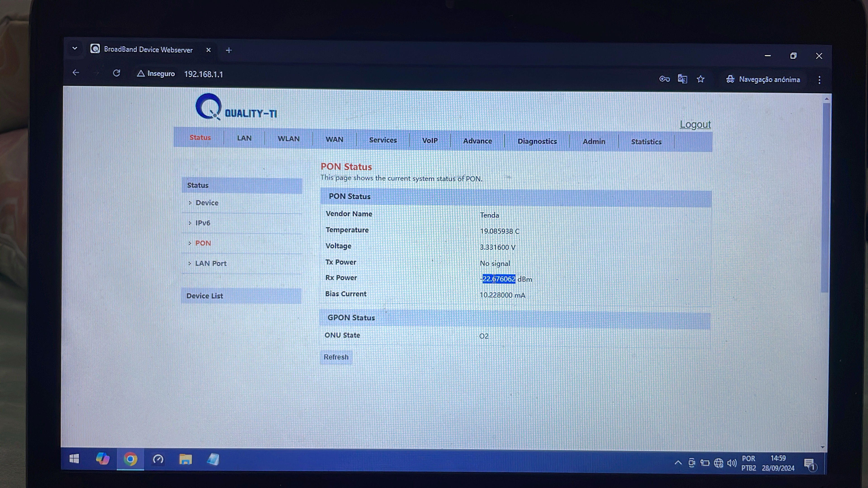Image resolution: width=868 pixels, height=488 pixels.
Task: Open new tab with plus icon
Action: 229,51
